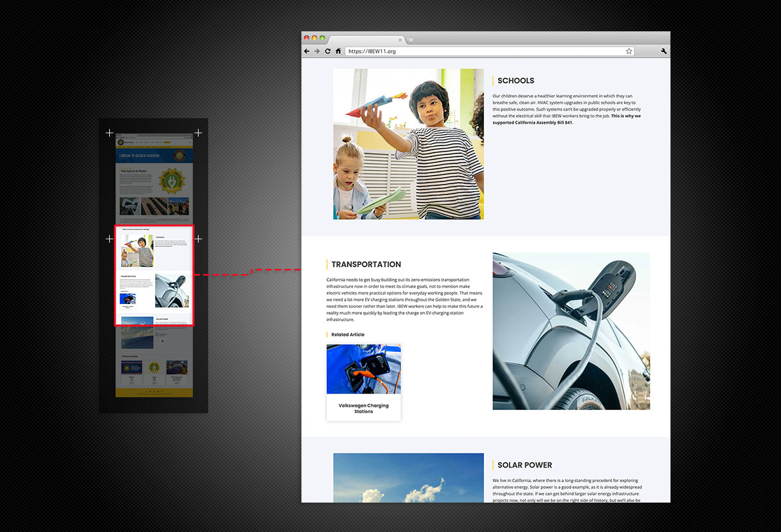Reload the page with the refresh icon
781x532 pixels.
(x=328, y=51)
